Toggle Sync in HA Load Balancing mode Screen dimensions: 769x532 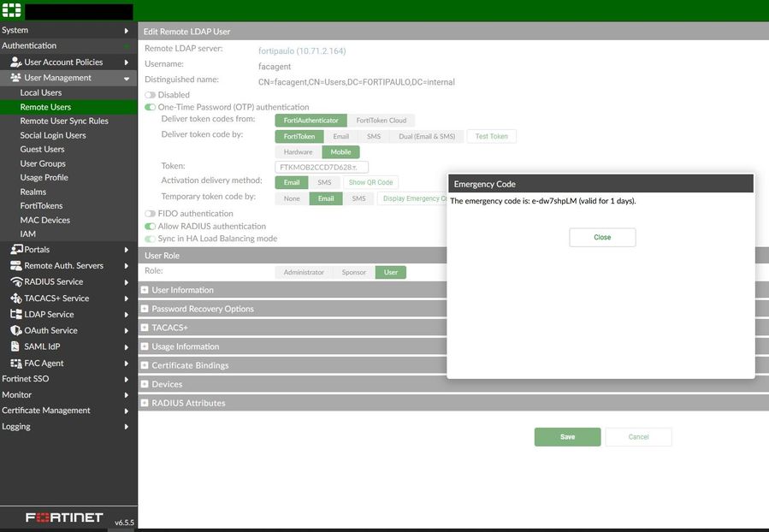150,239
